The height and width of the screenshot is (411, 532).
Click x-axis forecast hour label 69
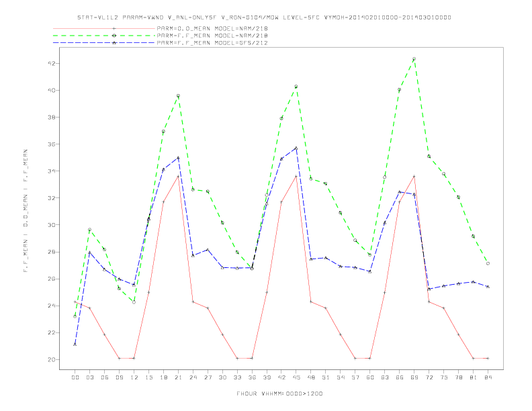(414, 377)
